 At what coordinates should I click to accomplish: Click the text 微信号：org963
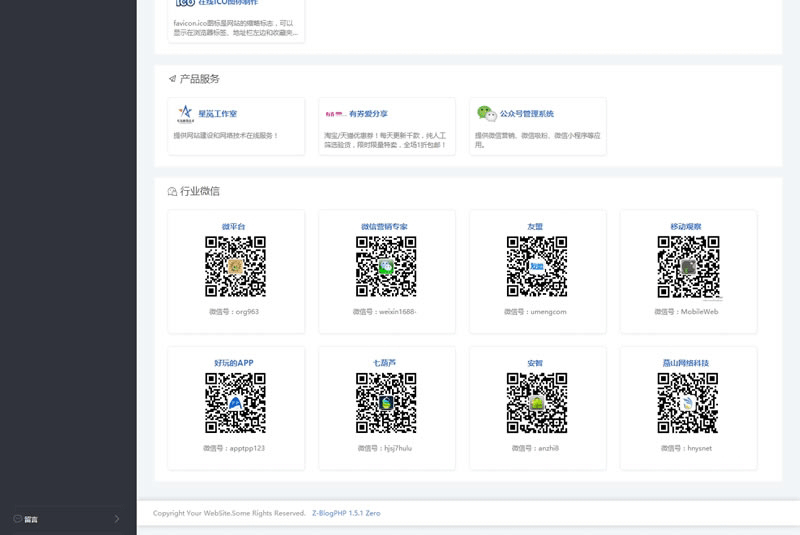coord(234,312)
